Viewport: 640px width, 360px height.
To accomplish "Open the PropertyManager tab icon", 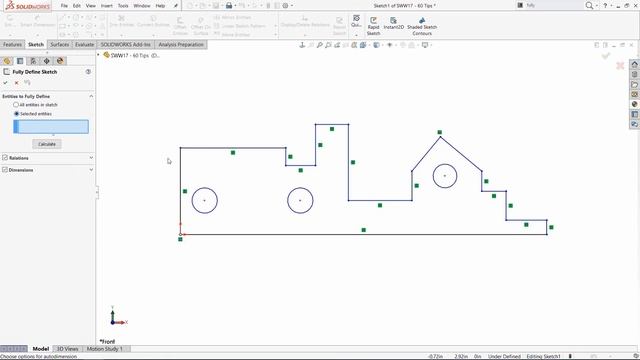I will point(20,61).
